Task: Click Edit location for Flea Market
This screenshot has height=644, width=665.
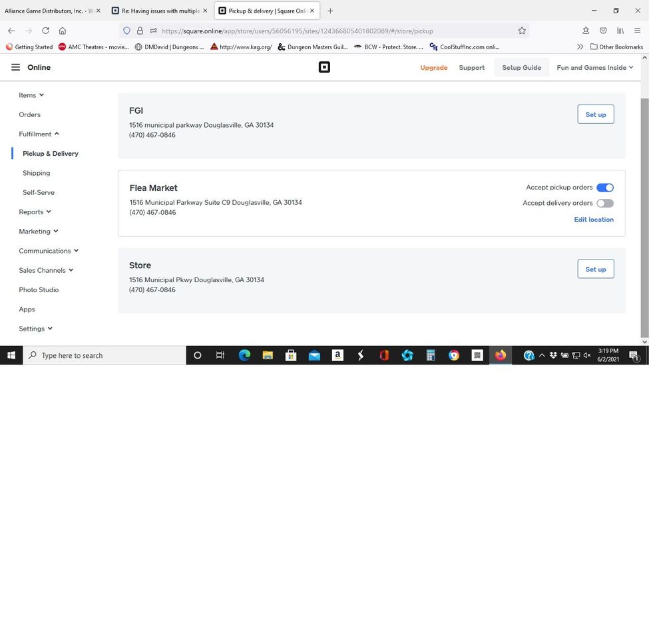Action: click(x=594, y=220)
